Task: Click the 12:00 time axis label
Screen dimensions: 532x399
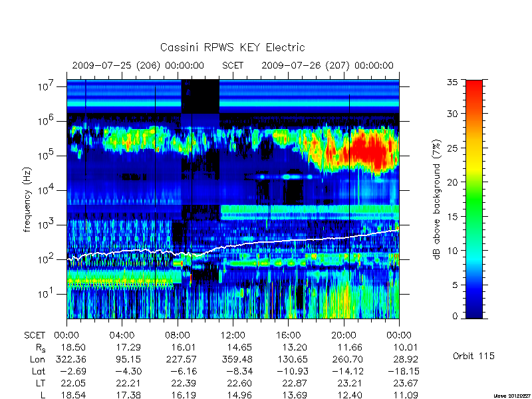Action: point(233,336)
